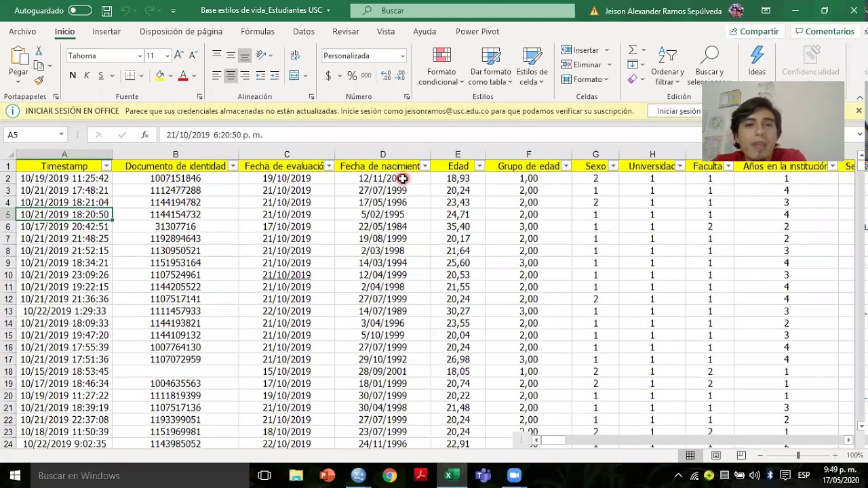Open Buscar y seleccionar

[x=709, y=66]
